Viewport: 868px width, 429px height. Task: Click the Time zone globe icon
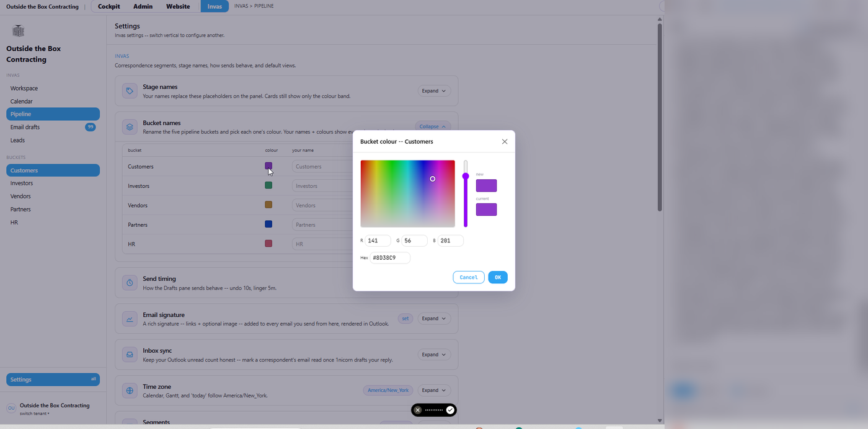130,391
